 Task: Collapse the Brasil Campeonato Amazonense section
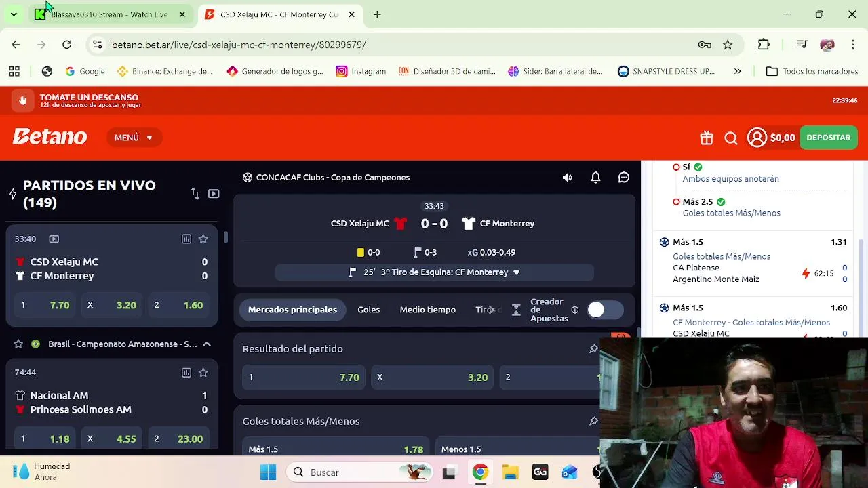coord(207,344)
